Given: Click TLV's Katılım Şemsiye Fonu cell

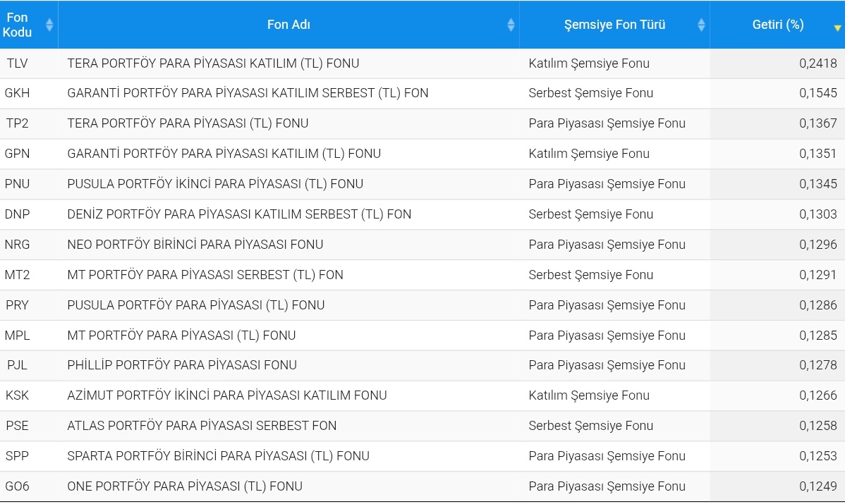Looking at the screenshot, I should (589, 63).
